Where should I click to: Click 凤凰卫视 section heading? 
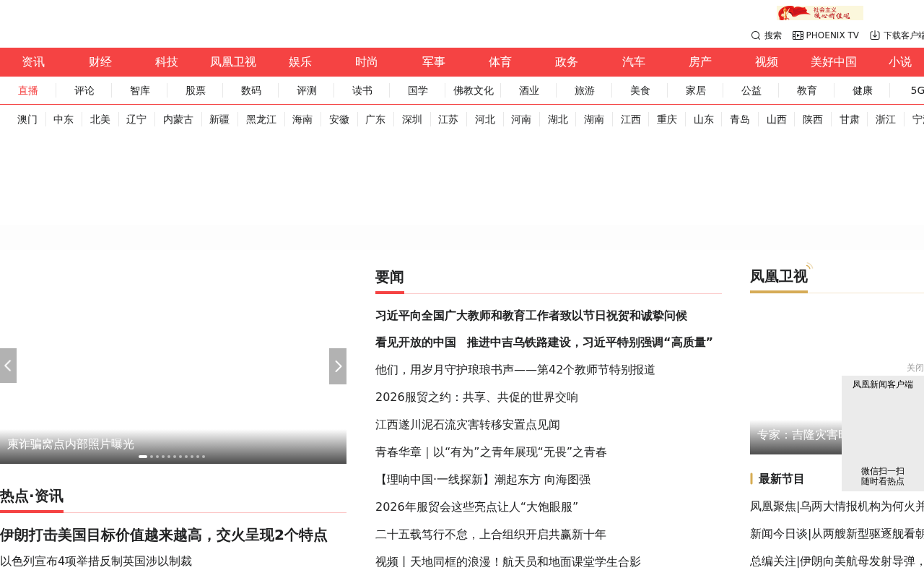click(779, 277)
